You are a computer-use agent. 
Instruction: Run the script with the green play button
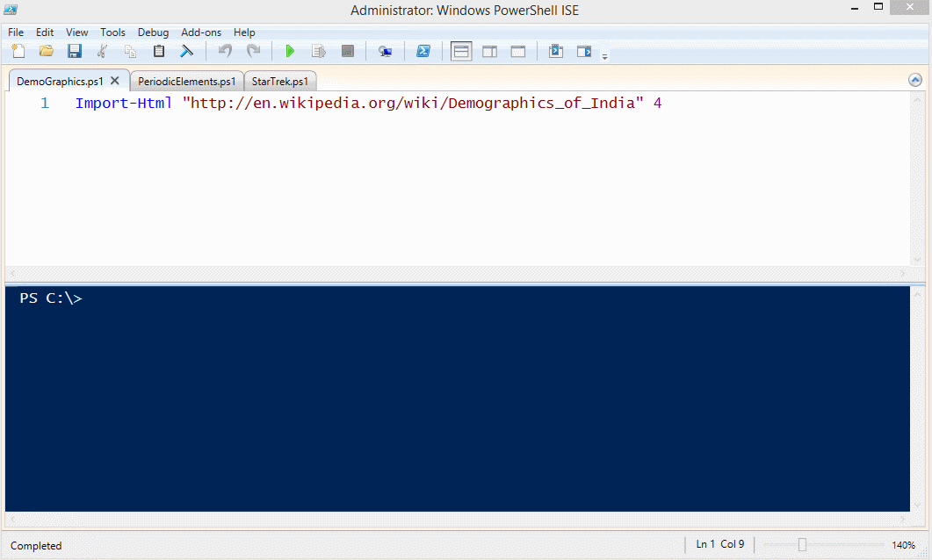[x=290, y=52]
